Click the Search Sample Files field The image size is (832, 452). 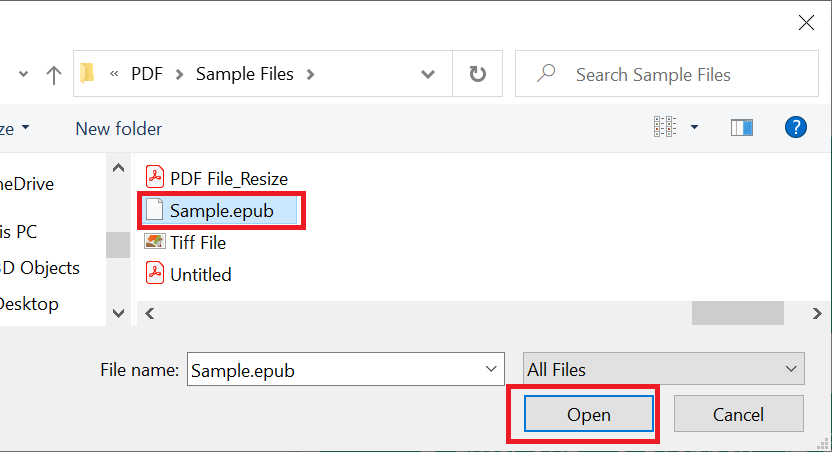click(666, 74)
